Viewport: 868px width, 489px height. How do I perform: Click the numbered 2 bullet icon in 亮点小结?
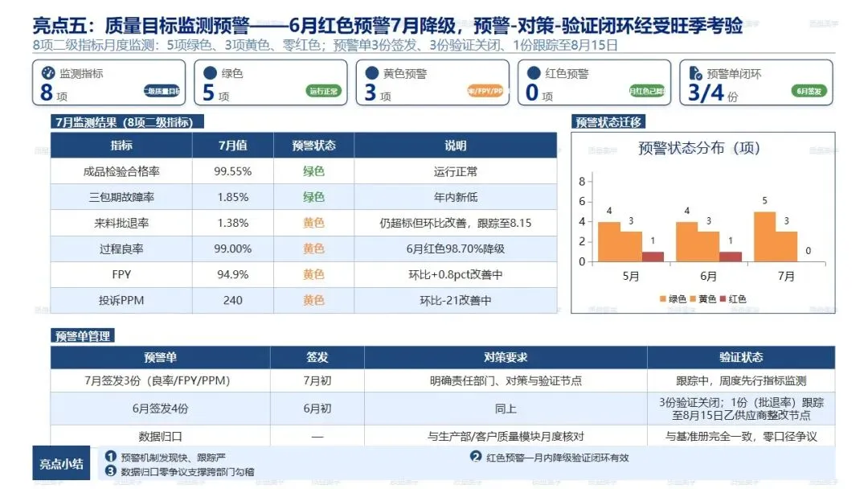pos(476,456)
